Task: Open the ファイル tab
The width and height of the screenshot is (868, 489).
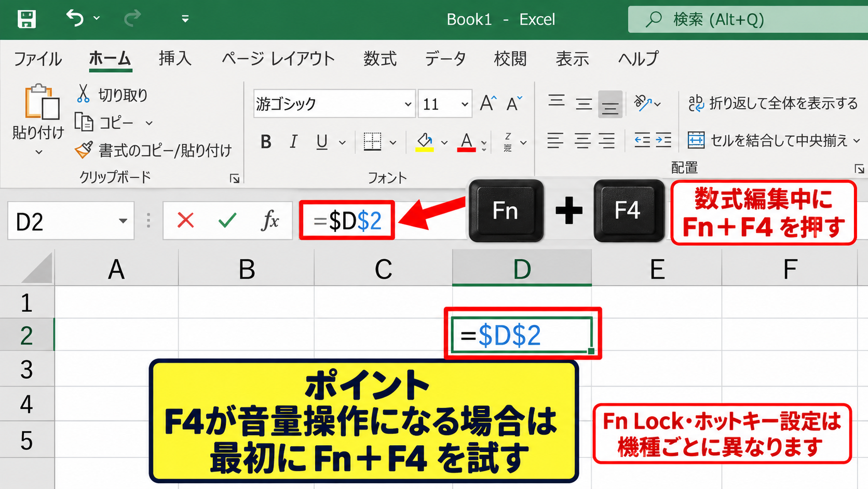Action: click(x=38, y=59)
